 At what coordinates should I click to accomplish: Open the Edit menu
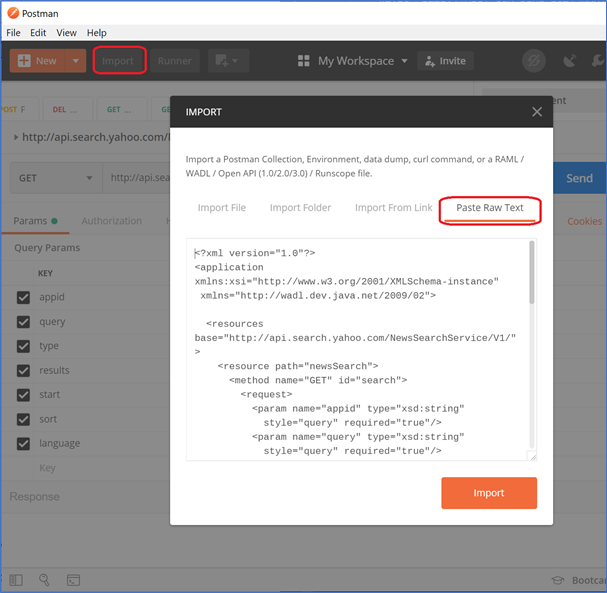pyautogui.click(x=38, y=33)
